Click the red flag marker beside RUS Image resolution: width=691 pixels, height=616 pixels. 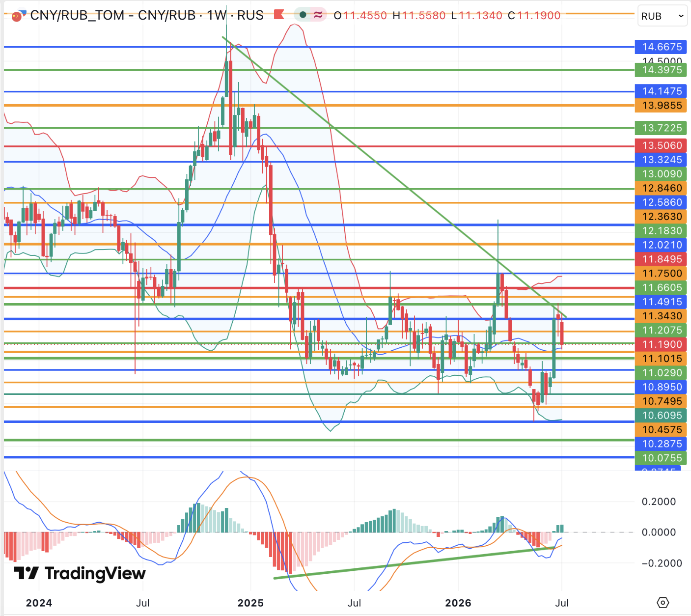click(x=279, y=15)
